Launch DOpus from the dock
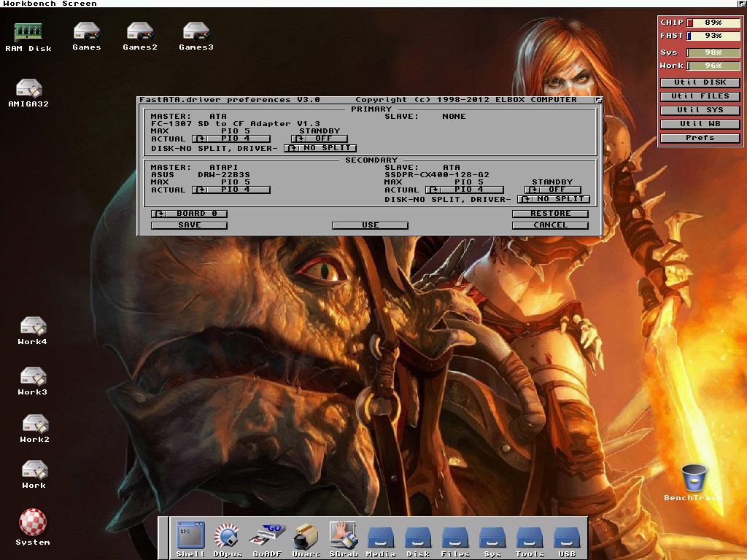This screenshot has height=560, width=747. pos(228,539)
